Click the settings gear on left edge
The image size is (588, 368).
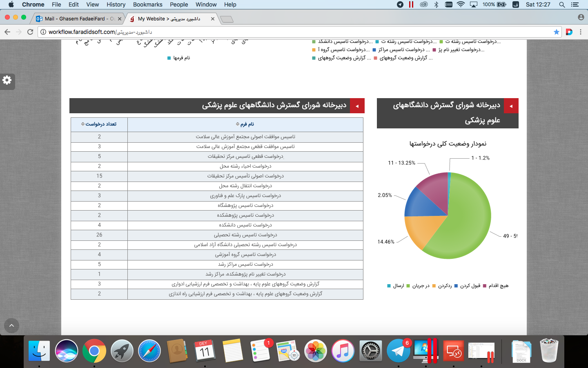tap(7, 81)
